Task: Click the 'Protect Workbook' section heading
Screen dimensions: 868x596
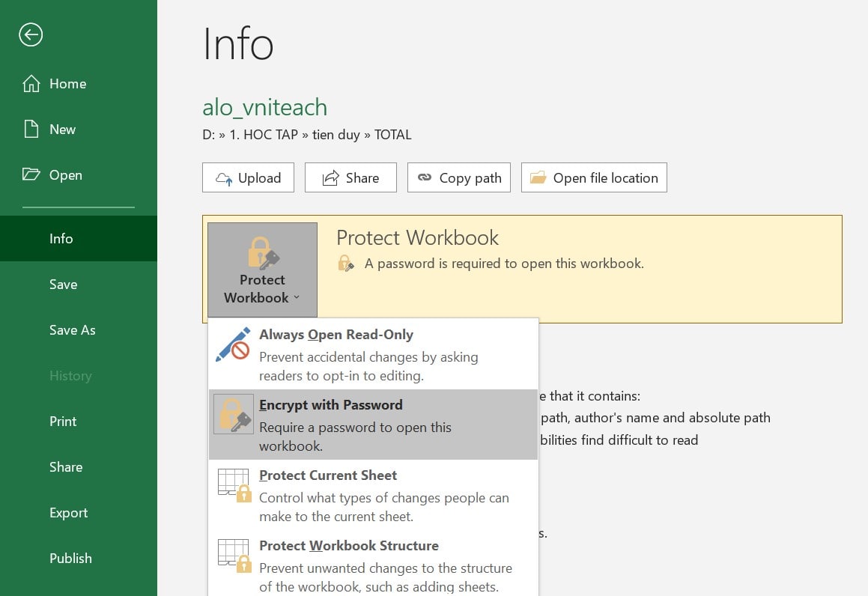Action: 417,238
